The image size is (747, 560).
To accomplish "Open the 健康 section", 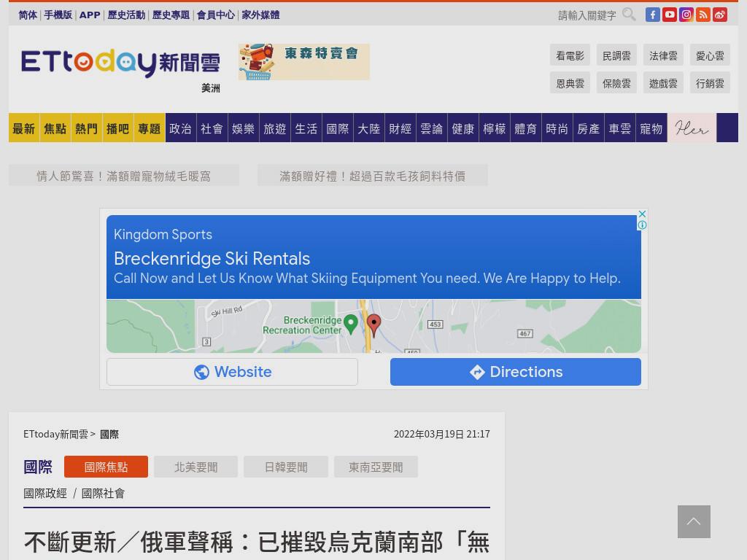I will coord(463,128).
